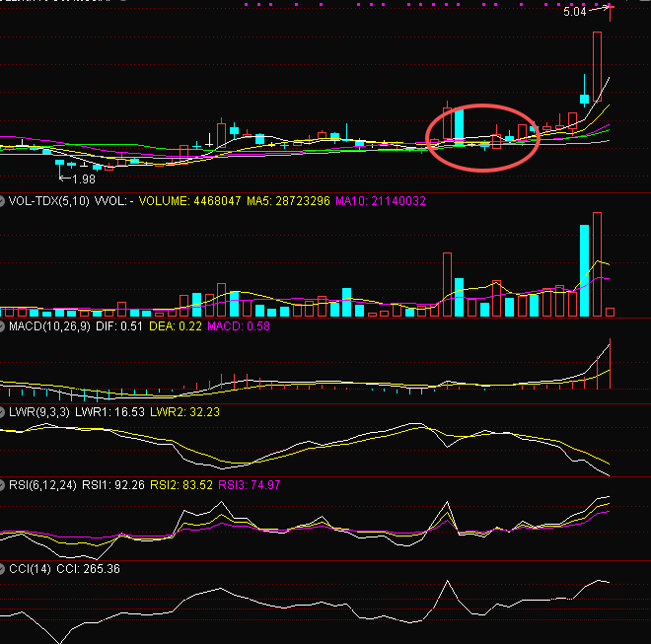This screenshot has height=644, width=651.
Task: Click the round icon beside LWR(9,3,3)
Action: pos(2,412)
